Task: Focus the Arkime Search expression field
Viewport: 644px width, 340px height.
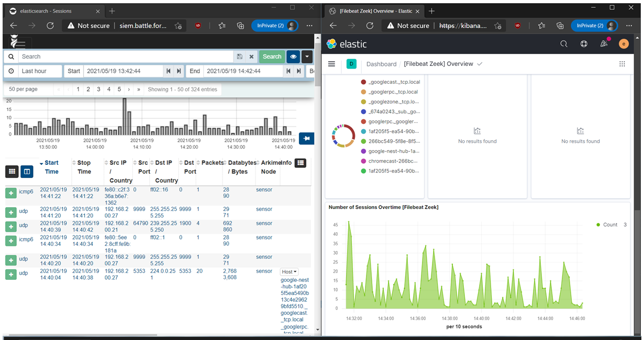Action: 126,56
